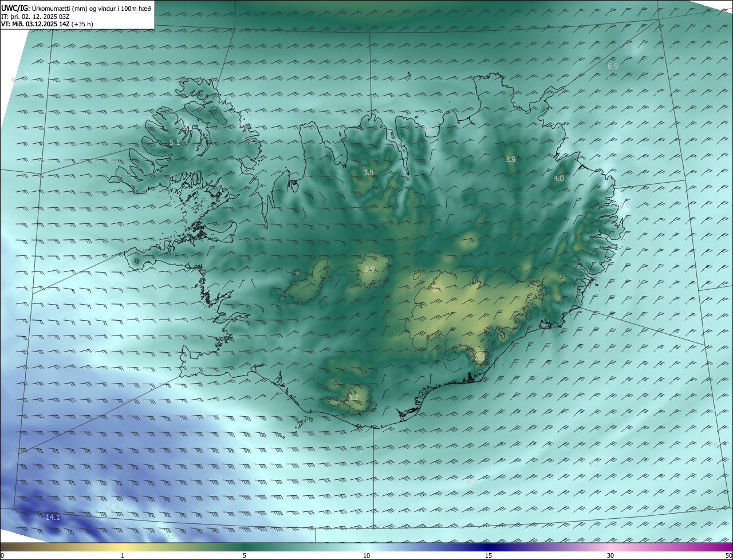Click the colorbar tick label 50
733x560 pixels.
point(728,555)
